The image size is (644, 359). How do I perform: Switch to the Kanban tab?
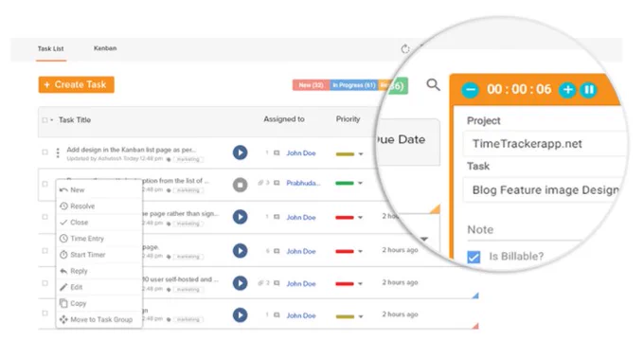[x=105, y=48]
